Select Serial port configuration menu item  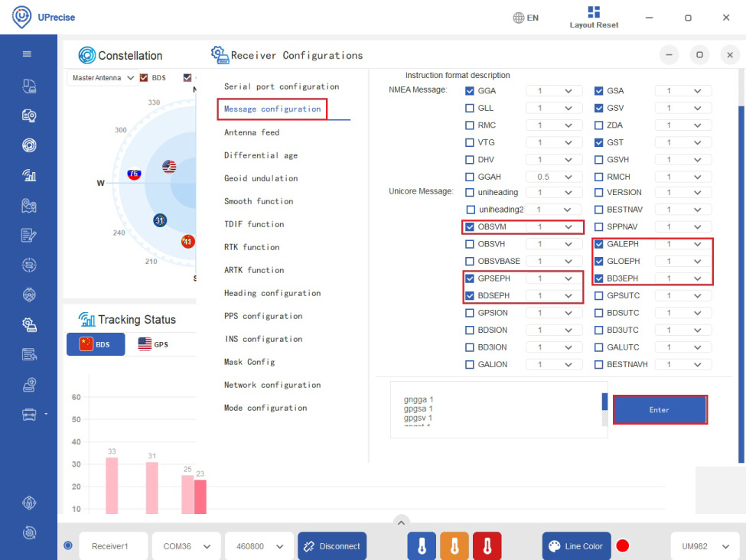[x=281, y=86]
